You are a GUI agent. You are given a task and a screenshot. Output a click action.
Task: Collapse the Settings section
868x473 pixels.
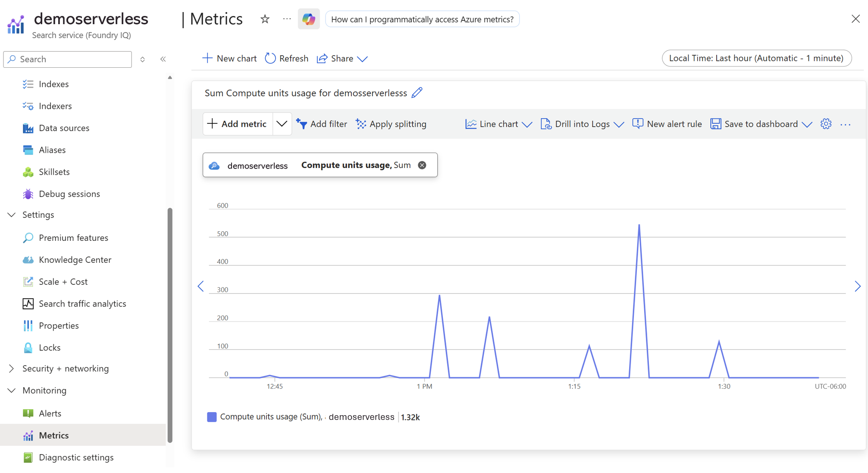pos(12,214)
